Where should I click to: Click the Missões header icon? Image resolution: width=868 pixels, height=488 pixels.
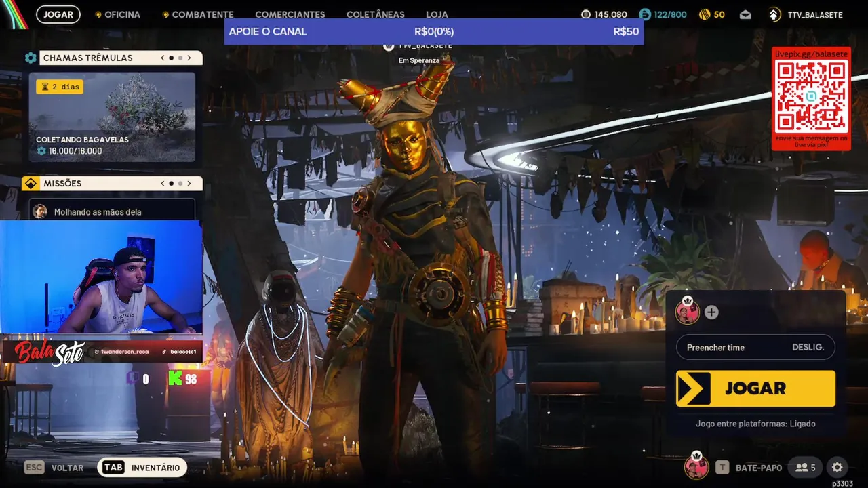pyautogui.click(x=31, y=184)
